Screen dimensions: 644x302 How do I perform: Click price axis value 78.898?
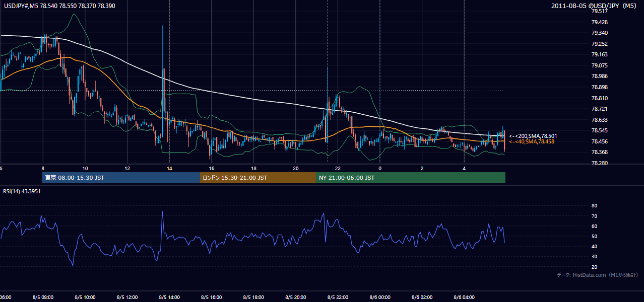[x=599, y=87]
